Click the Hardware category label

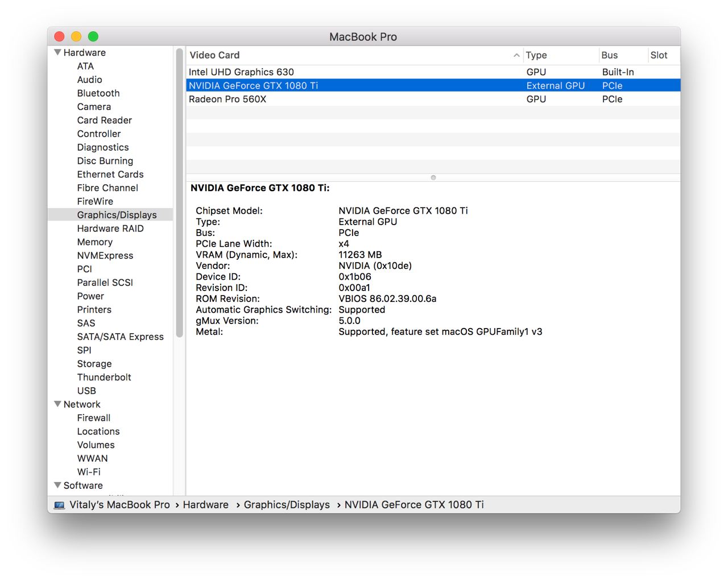[85, 52]
